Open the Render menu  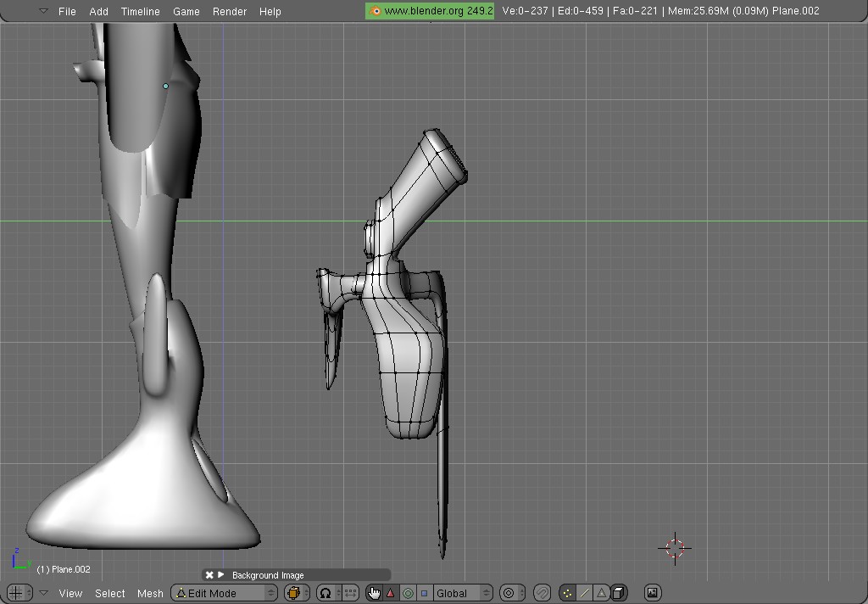point(229,11)
